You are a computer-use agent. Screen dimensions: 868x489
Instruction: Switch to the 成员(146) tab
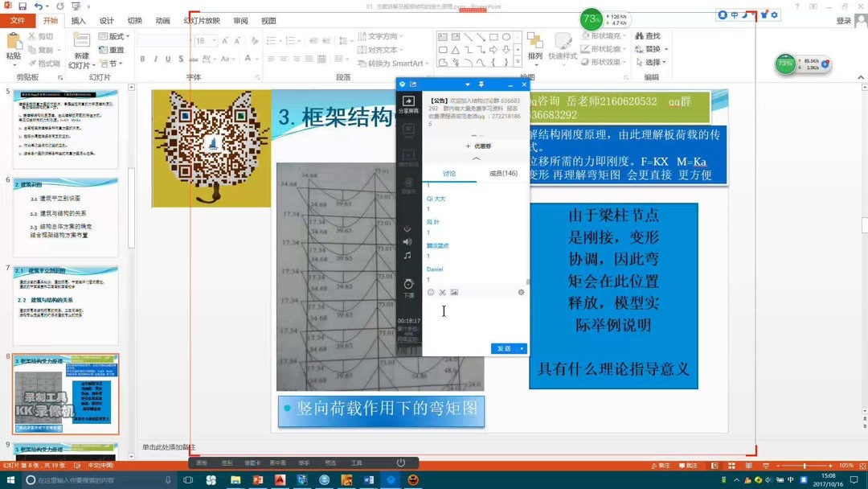[x=502, y=173]
